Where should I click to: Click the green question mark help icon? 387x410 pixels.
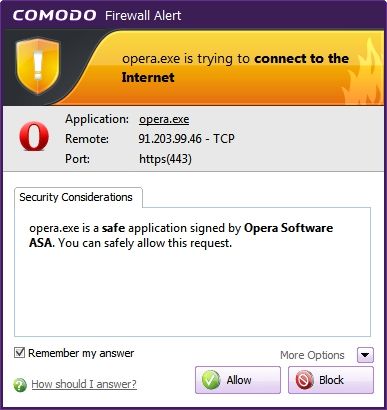click(x=20, y=385)
